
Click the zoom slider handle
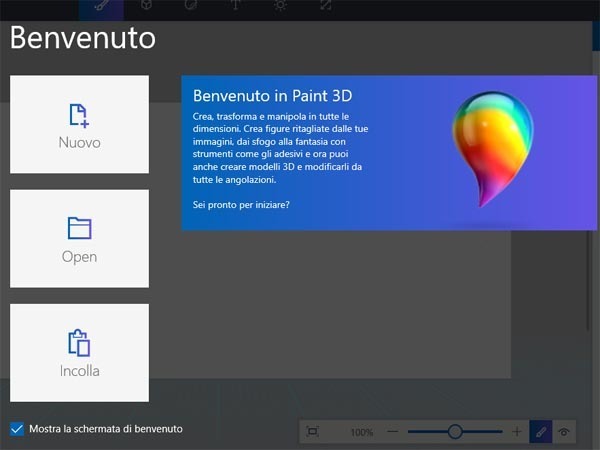point(455,432)
